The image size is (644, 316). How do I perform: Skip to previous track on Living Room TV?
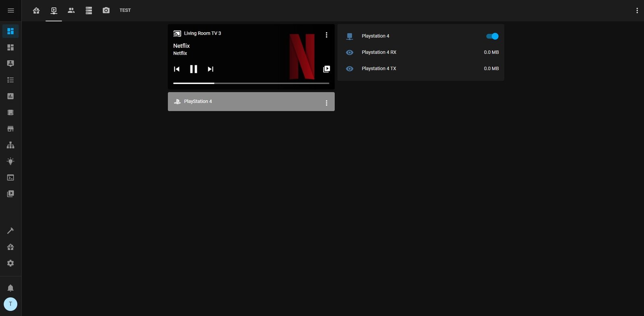[x=177, y=69]
